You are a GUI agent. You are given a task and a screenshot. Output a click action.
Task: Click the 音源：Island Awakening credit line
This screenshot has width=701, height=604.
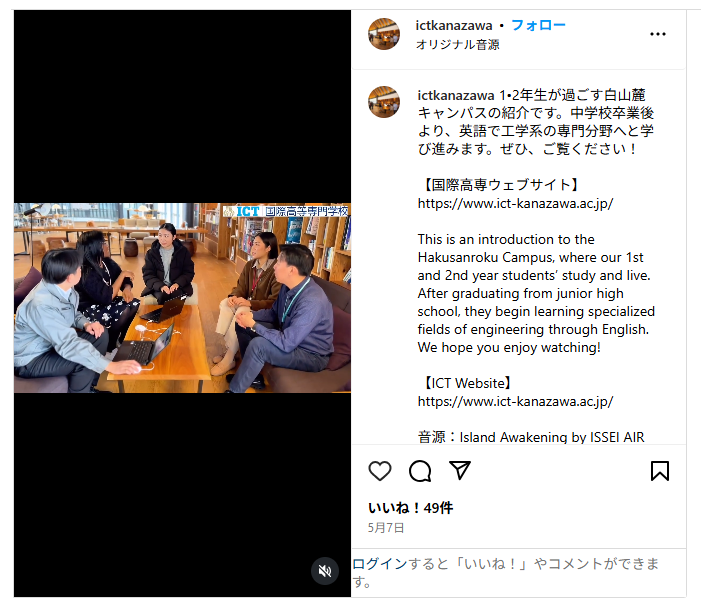pos(531,437)
